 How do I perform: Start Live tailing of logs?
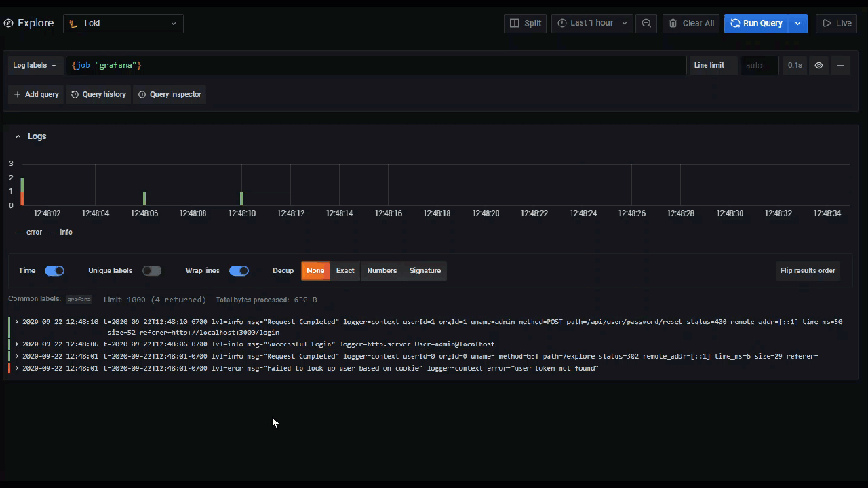(x=837, y=23)
